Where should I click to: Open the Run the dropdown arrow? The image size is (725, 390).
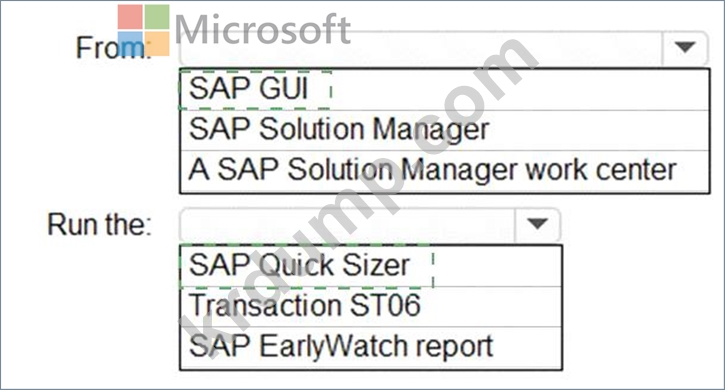tap(537, 224)
